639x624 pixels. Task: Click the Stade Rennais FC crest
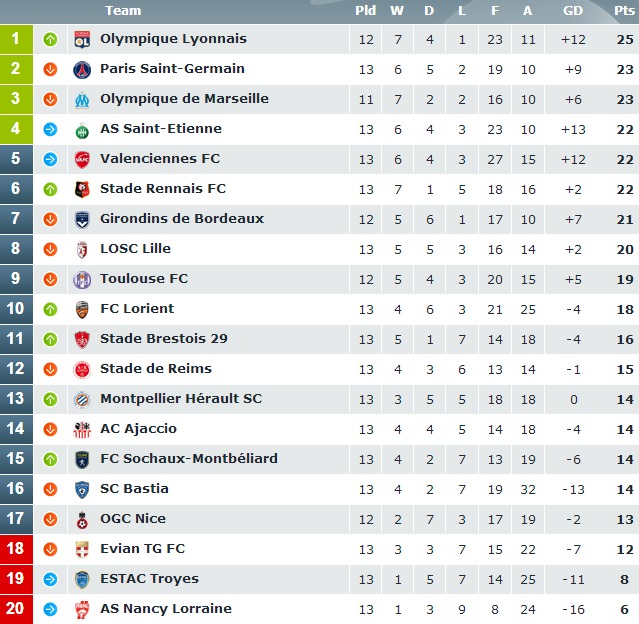[81, 190]
